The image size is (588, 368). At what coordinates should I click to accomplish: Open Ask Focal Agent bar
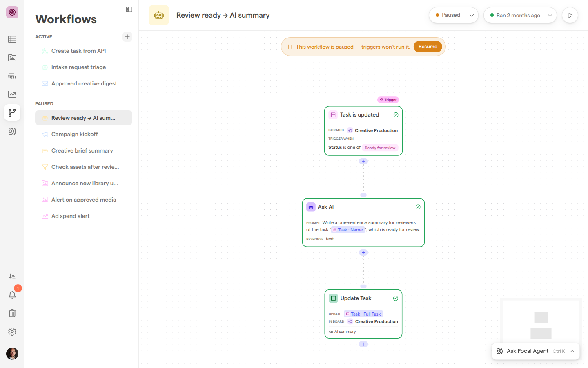pyautogui.click(x=536, y=351)
